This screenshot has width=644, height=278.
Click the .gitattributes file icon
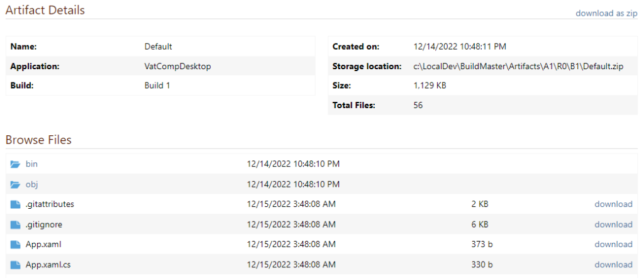tap(16, 204)
